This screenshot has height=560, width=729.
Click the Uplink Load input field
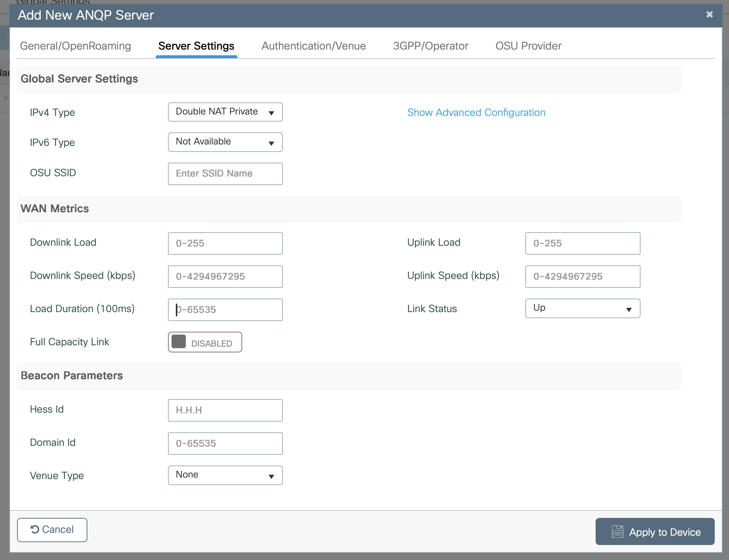[x=582, y=243]
